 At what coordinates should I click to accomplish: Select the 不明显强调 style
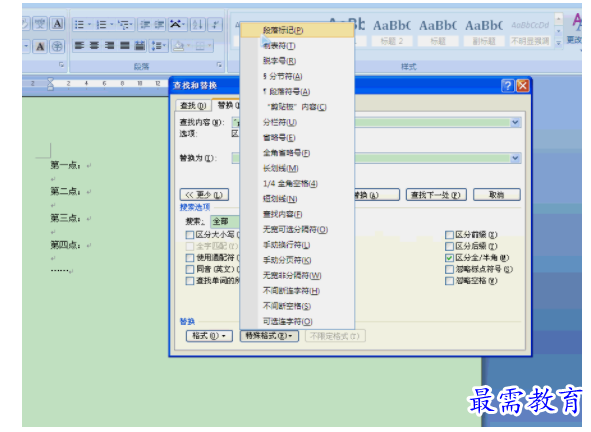coord(530,32)
